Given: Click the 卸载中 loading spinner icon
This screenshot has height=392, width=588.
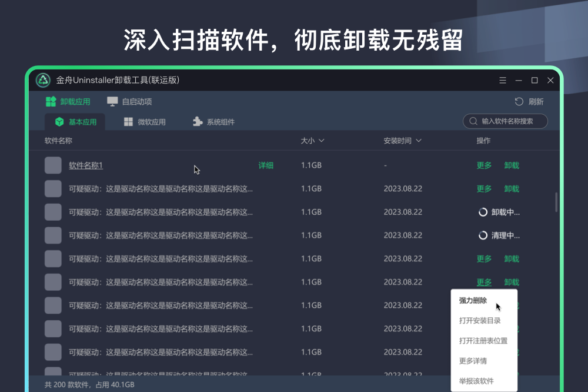Looking at the screenshot, I should pyautogui.click(x=483, y=212).
